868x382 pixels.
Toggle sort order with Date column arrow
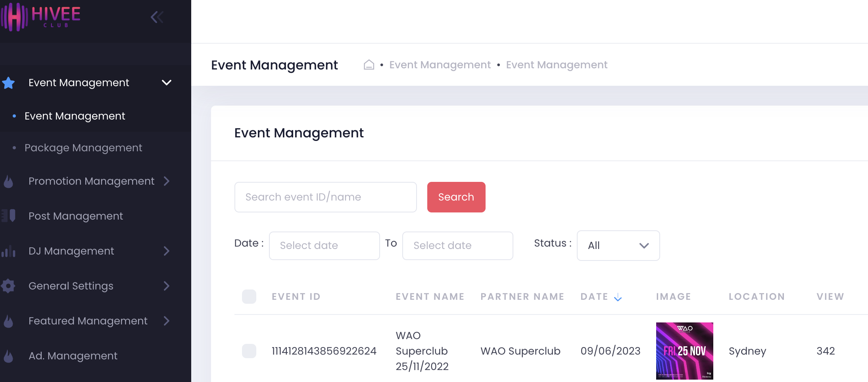pyautogui.click(x=618, y=297)
